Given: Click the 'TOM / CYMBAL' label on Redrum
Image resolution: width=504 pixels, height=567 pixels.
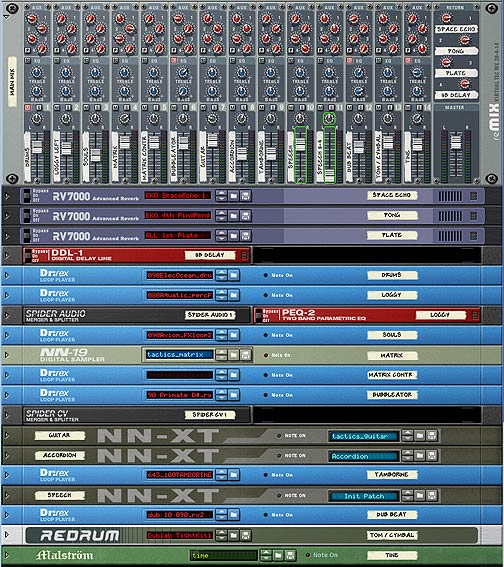Looking at the screenshot, I should [x=392, y=535].
